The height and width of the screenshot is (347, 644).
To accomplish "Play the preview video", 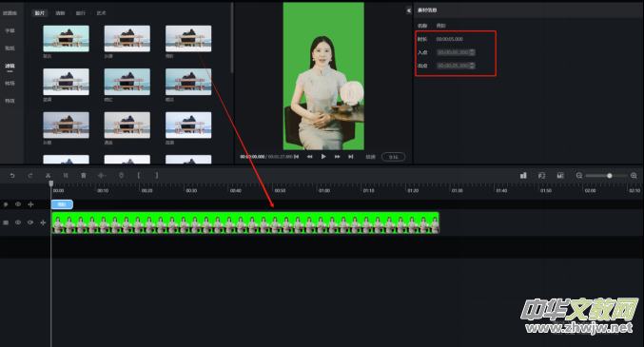I will (x=323, y=157).
